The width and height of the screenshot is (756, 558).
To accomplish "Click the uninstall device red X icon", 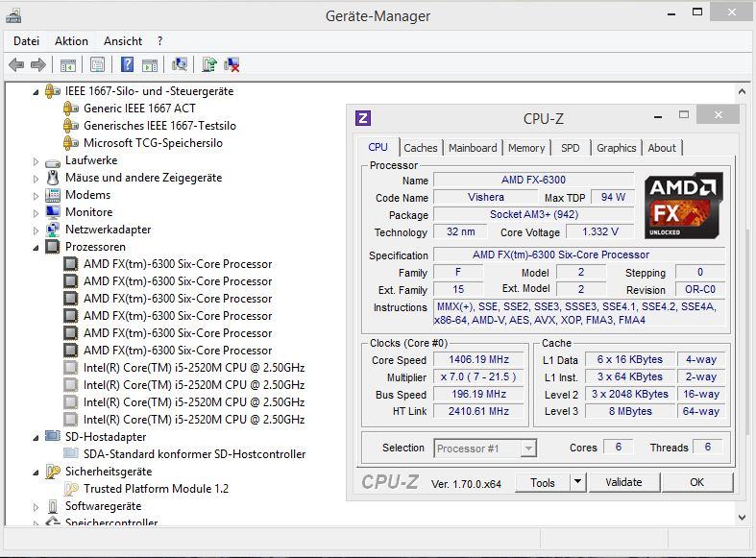I will [x=232, y=64].
